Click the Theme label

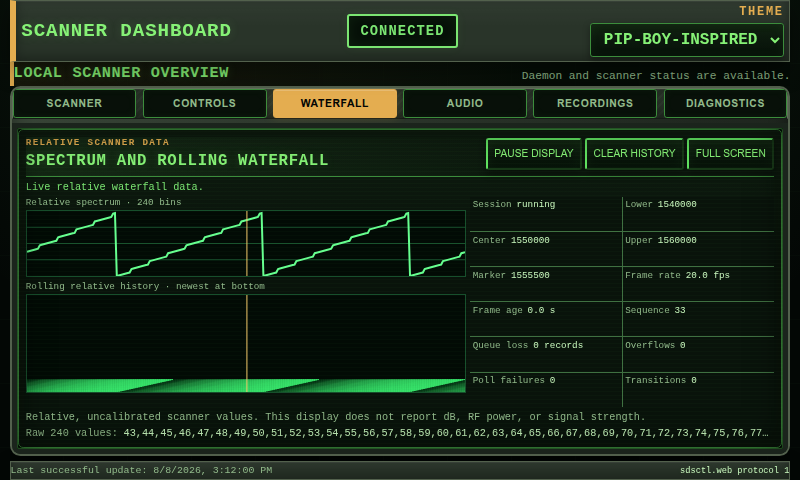tap(761, 11)
